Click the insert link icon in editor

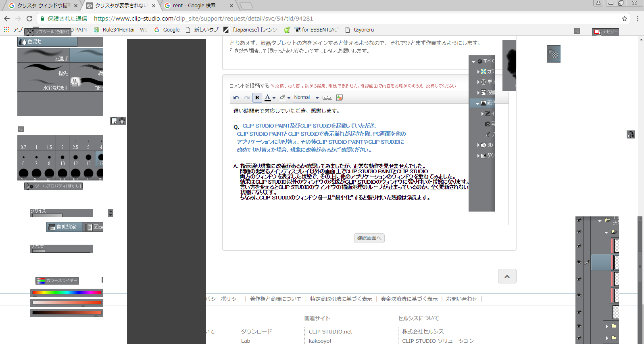point(327,98)
